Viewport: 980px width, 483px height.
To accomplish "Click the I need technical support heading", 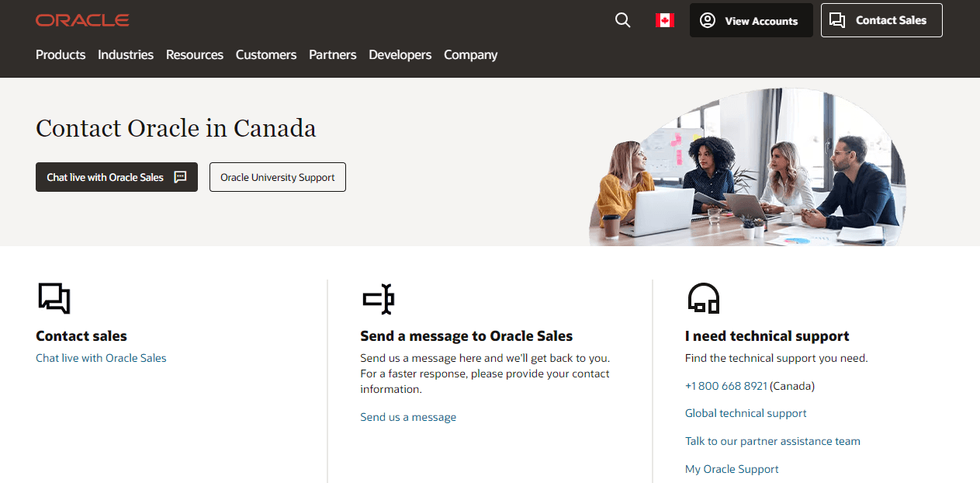I will click(767, 336).
